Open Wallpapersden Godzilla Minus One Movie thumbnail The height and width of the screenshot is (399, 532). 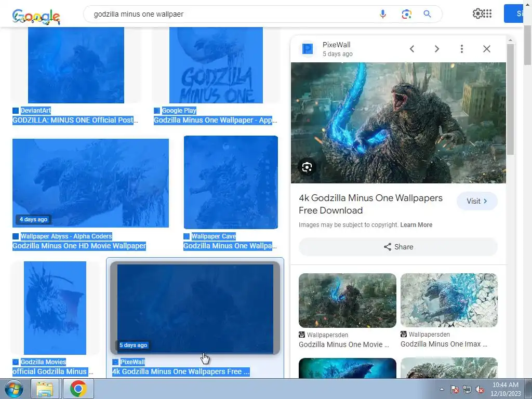348,300
